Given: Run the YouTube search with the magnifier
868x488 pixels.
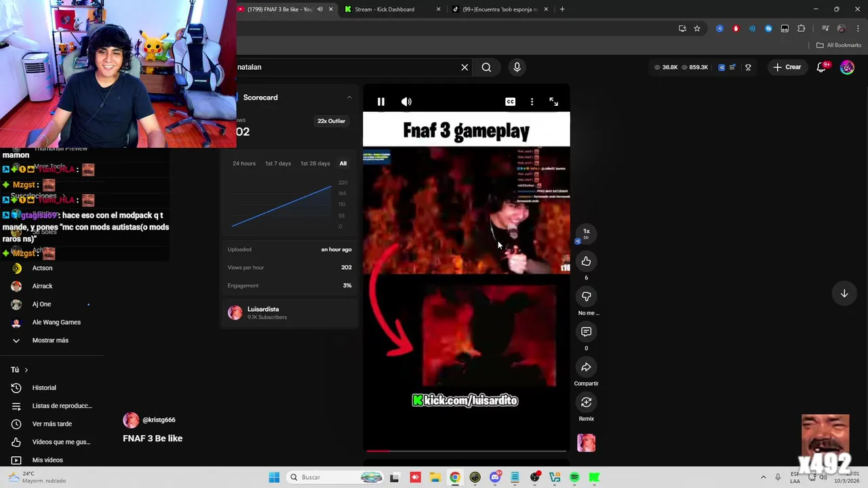Looking at the screenshot, I should tap(486, 67).
